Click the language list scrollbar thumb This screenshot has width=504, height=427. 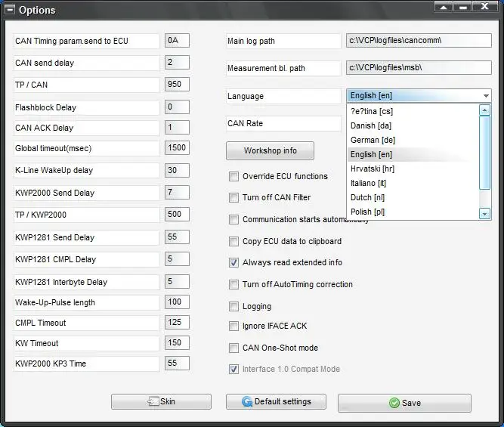(484, 153)
